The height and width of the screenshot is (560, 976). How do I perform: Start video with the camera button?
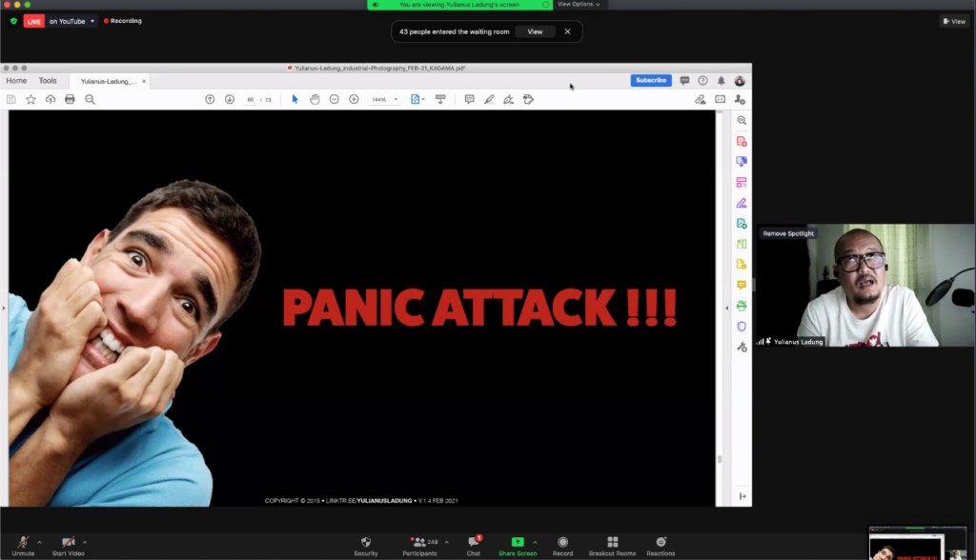[68, 544]
